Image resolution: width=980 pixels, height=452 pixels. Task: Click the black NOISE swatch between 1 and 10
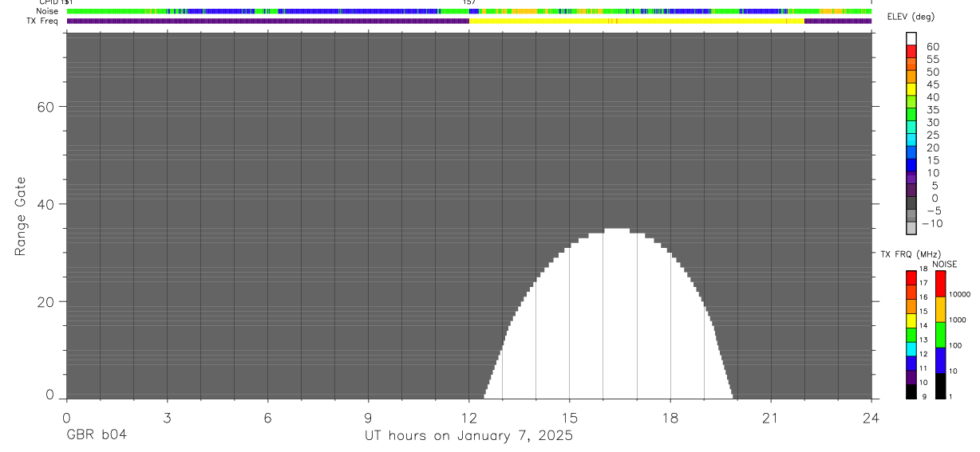[940, 386]
